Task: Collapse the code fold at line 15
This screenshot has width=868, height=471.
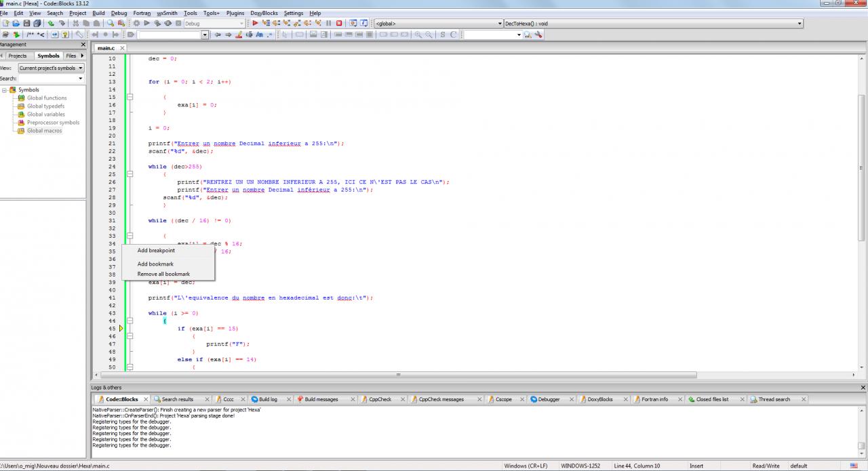Action: [x=130, y=97]
